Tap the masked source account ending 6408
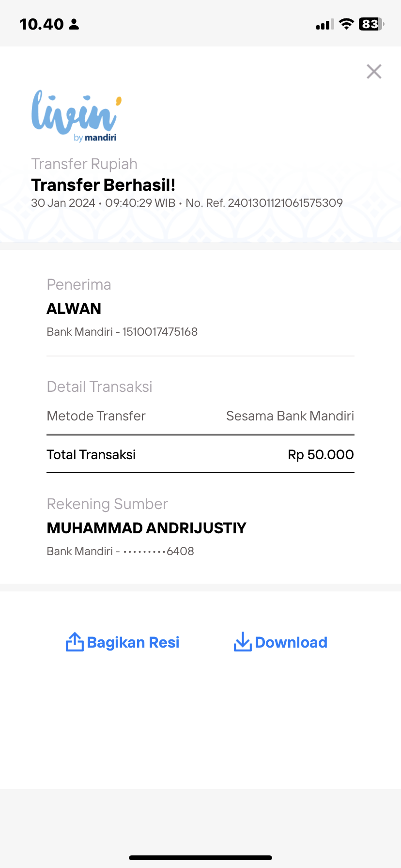Viewport: 401px width, 868px height. (158, 551)
